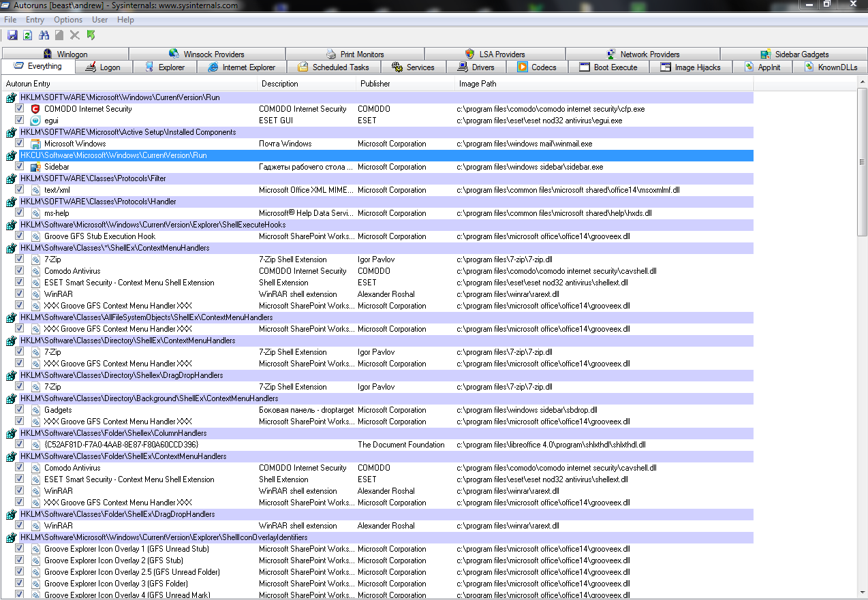Disable the Sidebar autorun checkbox
Image resolution: width=868 pixels, height=600 pixels.
pyautogui.click(x=19, y=166)
